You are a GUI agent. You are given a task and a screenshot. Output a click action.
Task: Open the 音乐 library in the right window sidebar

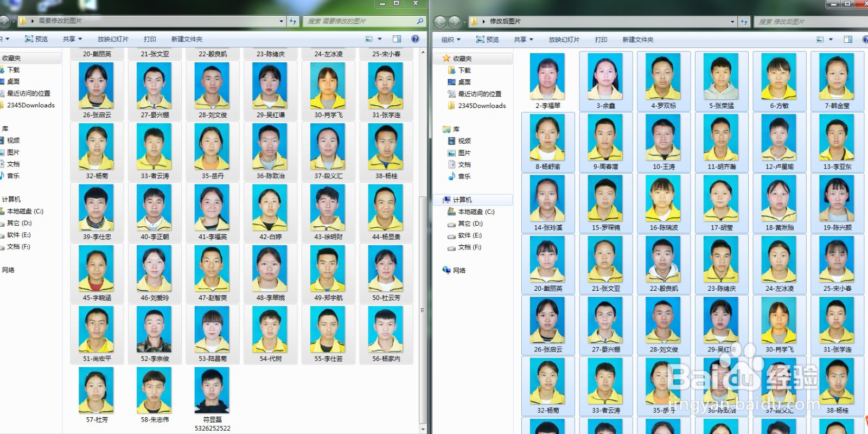click(x=459, y=176)
